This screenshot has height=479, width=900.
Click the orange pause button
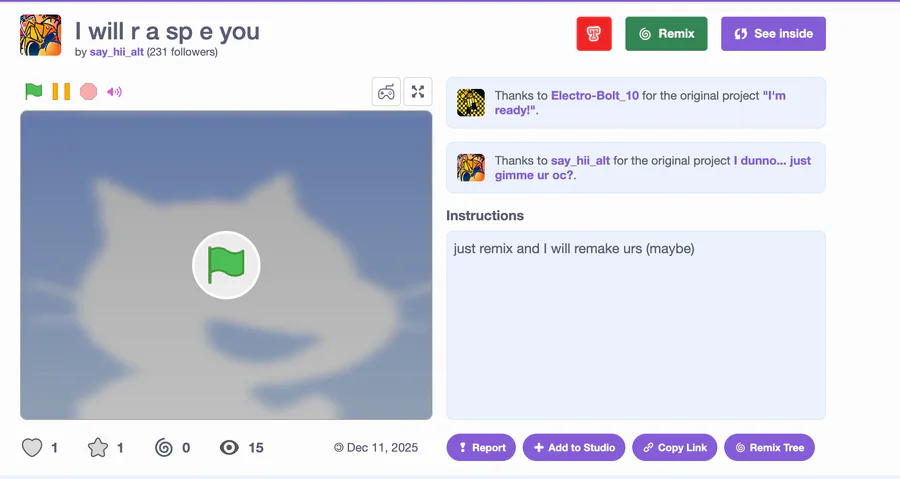(x=61, y=91)
